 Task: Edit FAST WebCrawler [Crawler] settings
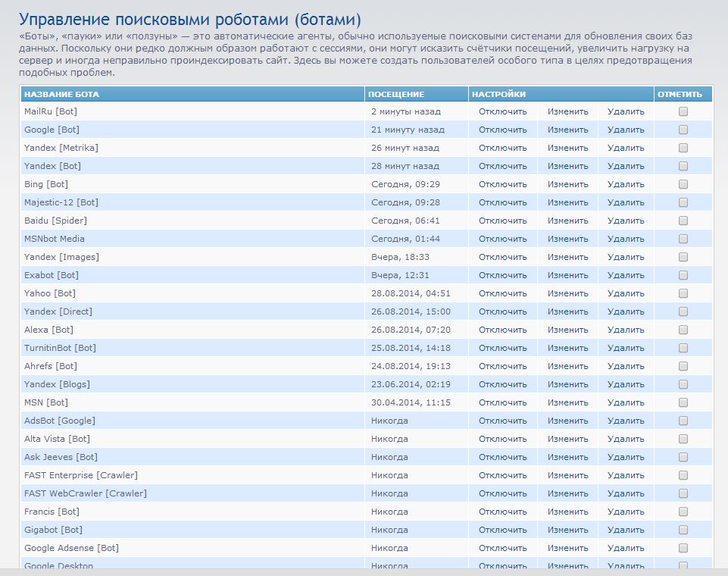(567, 493)
